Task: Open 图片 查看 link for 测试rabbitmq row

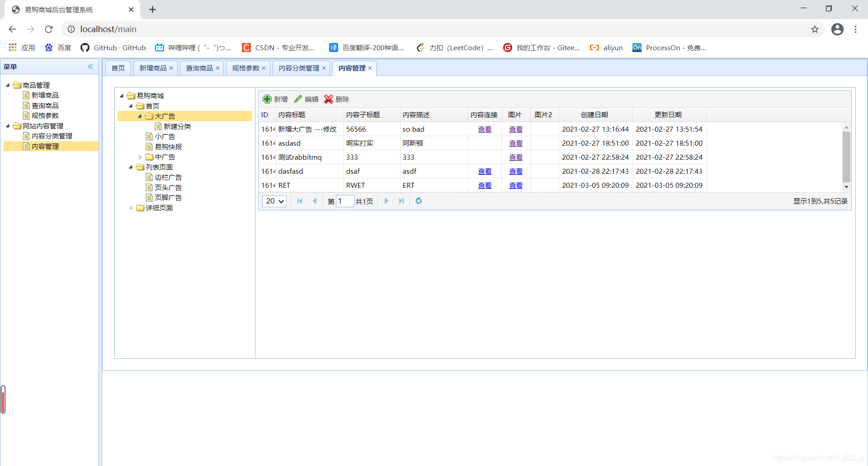Action: tap(516, 157)
